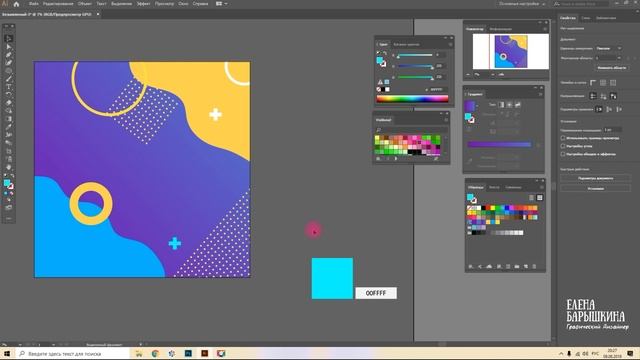
Task: Switch Swatches panel to thumbnail view
Action: coord(540,198)
